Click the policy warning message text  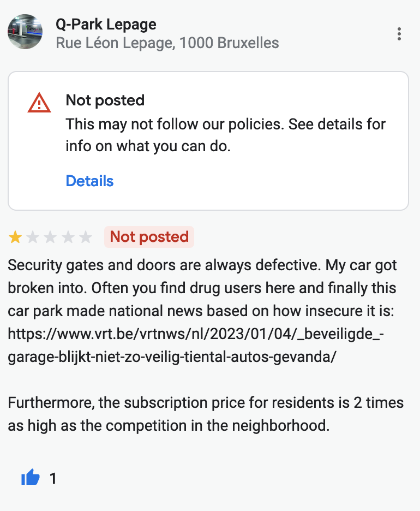click(225, 135)
